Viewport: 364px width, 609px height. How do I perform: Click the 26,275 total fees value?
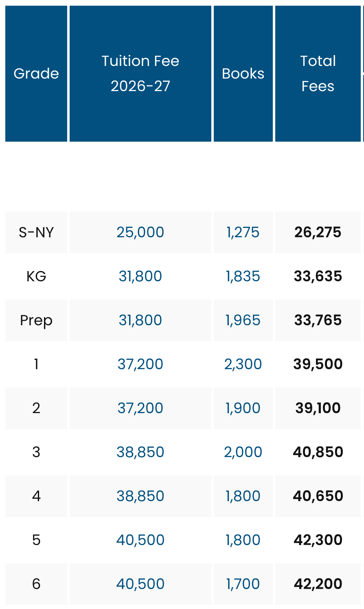pyautogui.click(x=318, y=232)
